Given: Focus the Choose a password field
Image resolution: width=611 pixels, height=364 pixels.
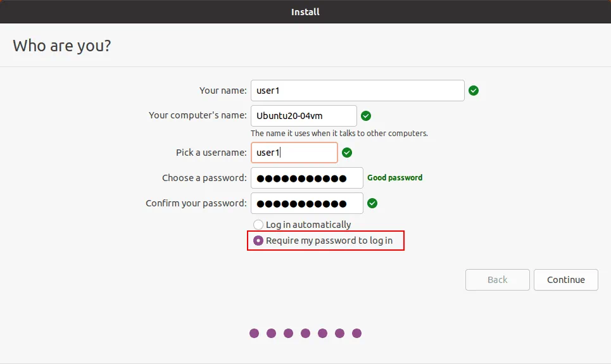Looking at the screenshot, I should tap(306, 178).
